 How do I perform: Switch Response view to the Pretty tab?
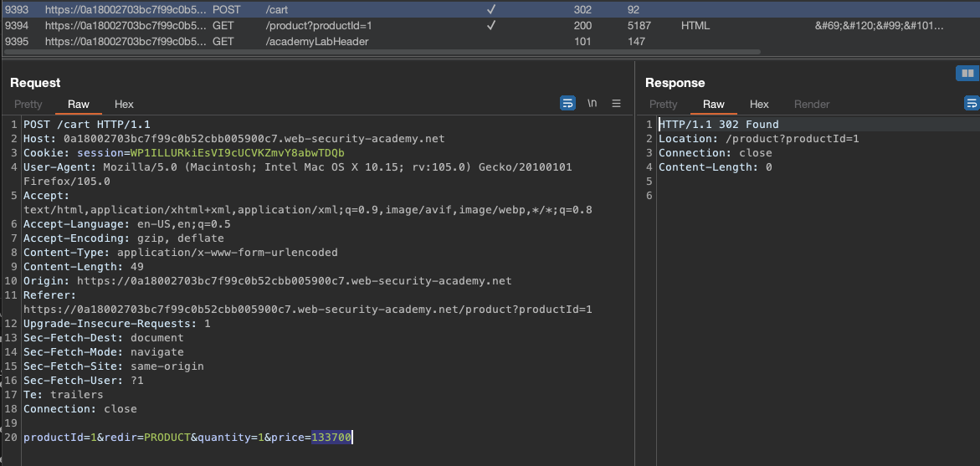[664, 105]
